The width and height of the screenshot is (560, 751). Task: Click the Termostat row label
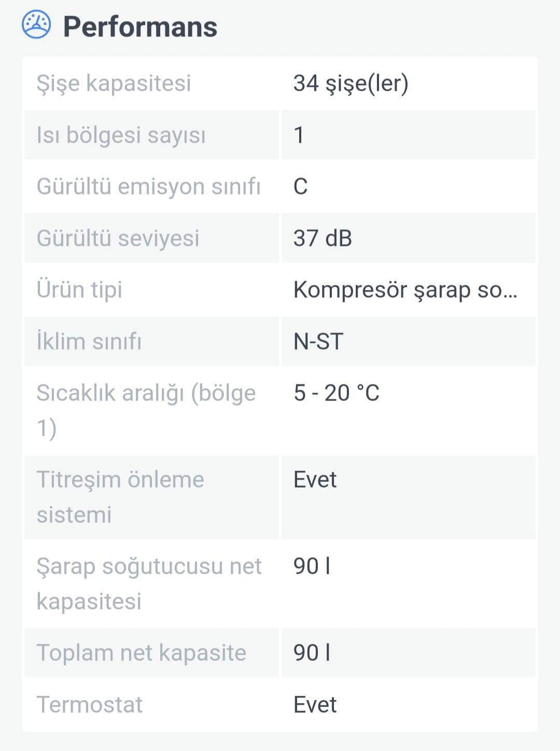tap(89, 705)
